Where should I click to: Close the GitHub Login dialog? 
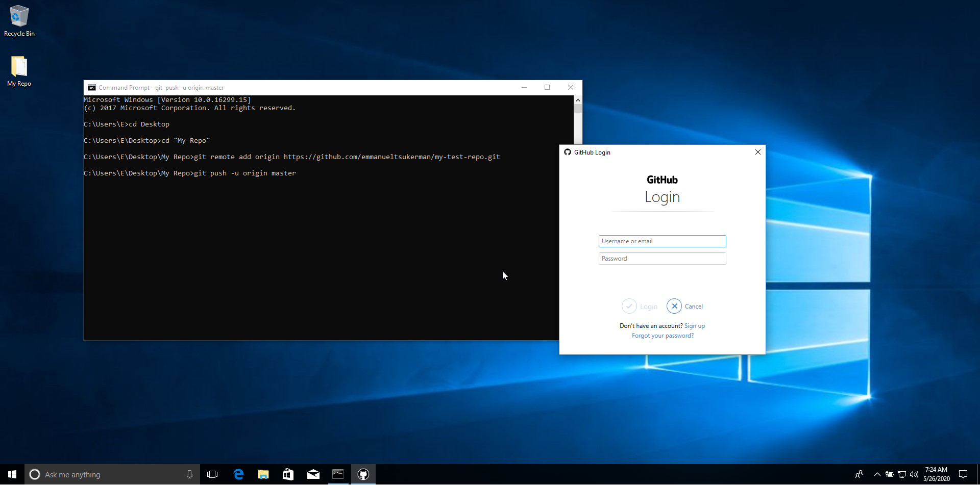758,152
